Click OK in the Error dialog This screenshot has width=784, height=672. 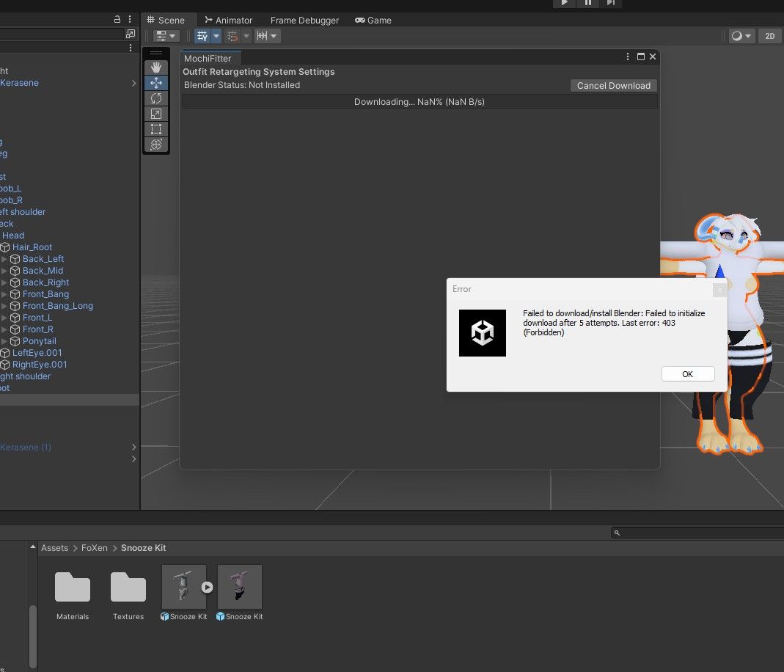click(687, 374)
